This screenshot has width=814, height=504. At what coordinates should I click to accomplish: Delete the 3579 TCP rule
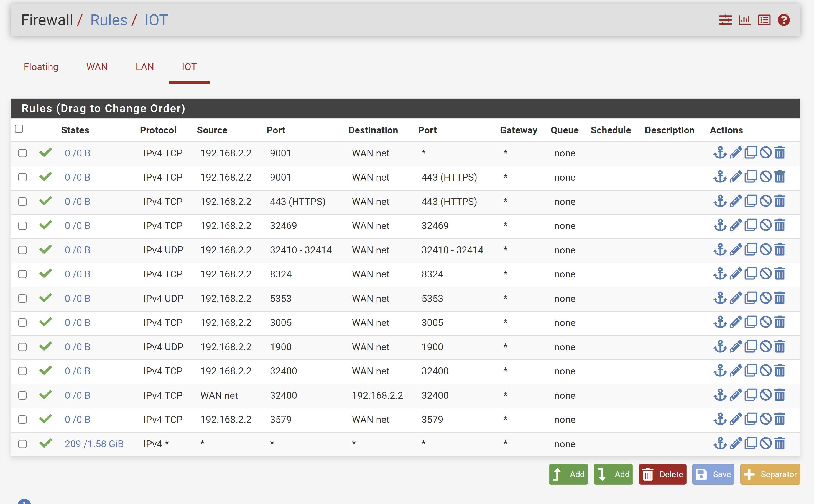pyautogui.click(x=780, y=419)
